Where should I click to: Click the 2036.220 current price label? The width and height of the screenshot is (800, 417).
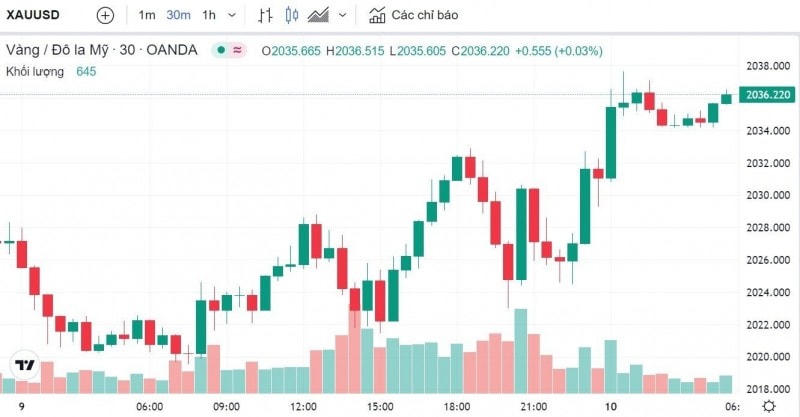pos(767,94)
